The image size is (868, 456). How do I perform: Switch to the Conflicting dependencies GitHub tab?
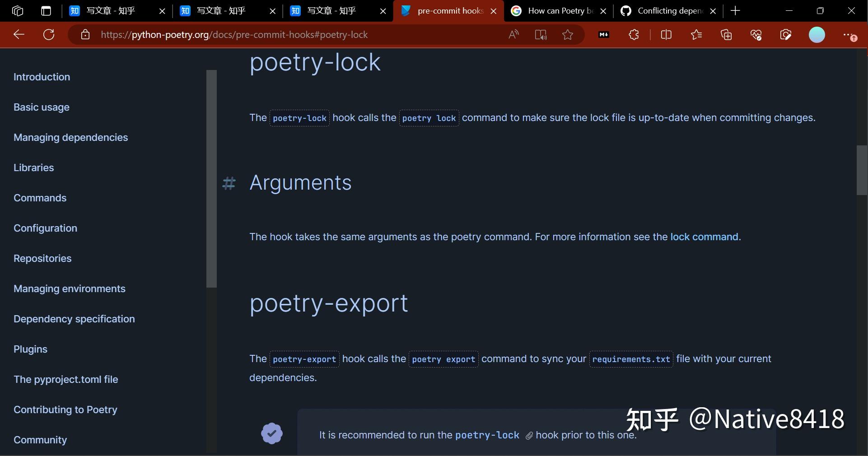click(664, 10)
